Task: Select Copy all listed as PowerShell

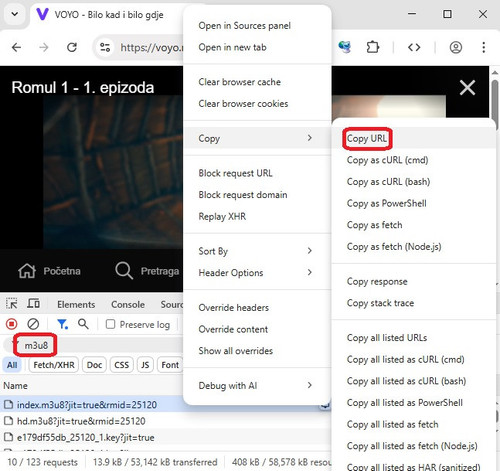Action: (414, 403)
